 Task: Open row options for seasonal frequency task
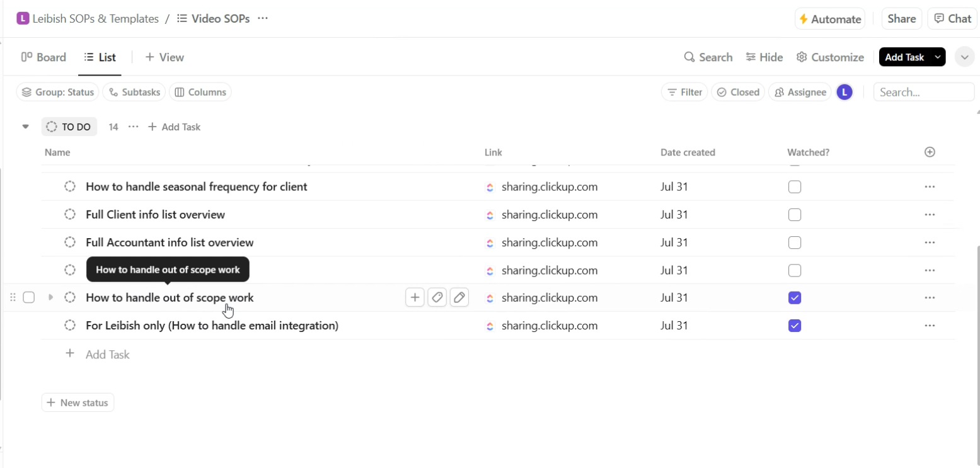[x=930, y=187]
